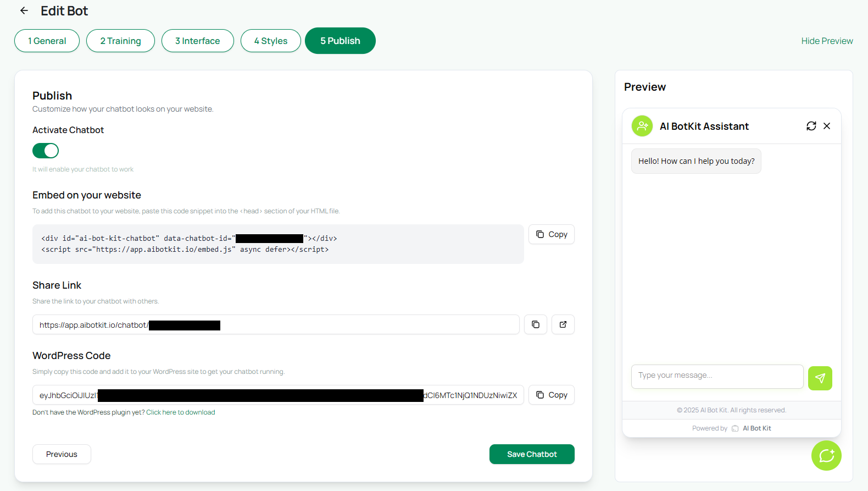Image resolution: width=868 pixels, height=491 pixels.
Task: Click the share link URL field
Action: tap(276, 324)
